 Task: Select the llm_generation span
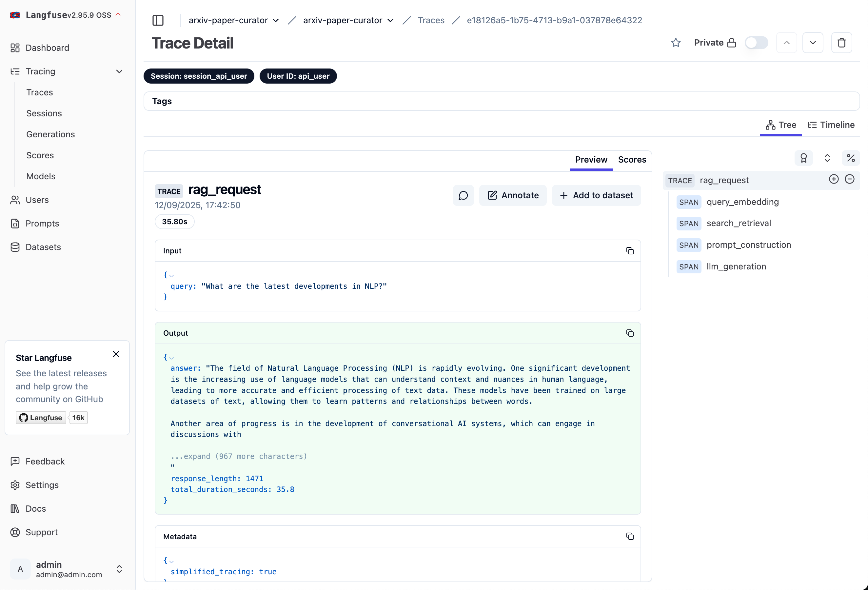736,266
